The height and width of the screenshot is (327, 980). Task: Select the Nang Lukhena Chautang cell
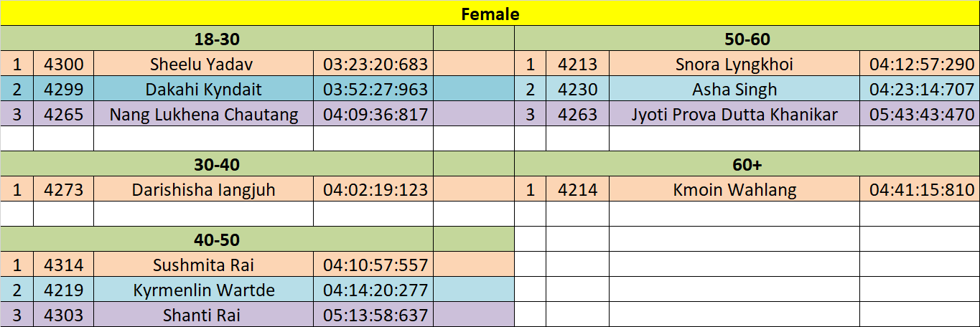[203, 115]
